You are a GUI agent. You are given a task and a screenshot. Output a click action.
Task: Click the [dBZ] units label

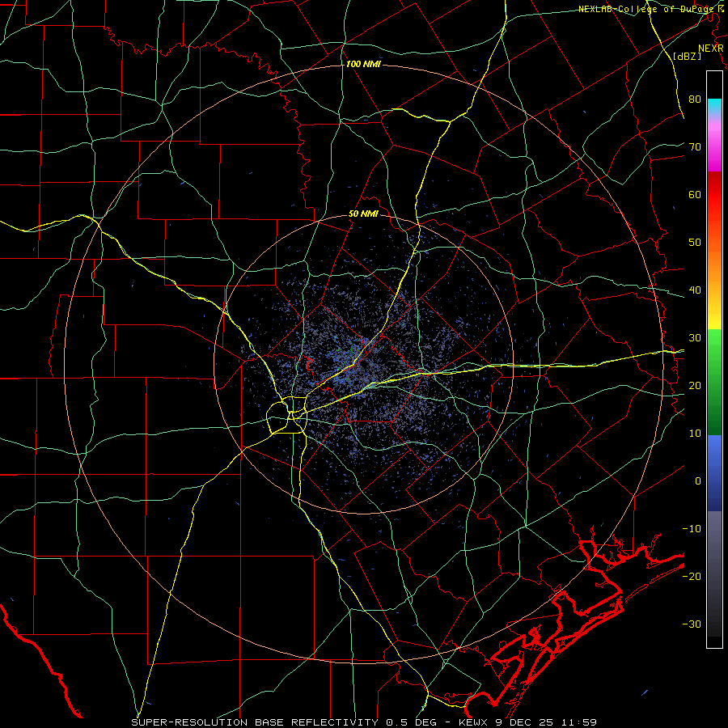tap(687, 56)
